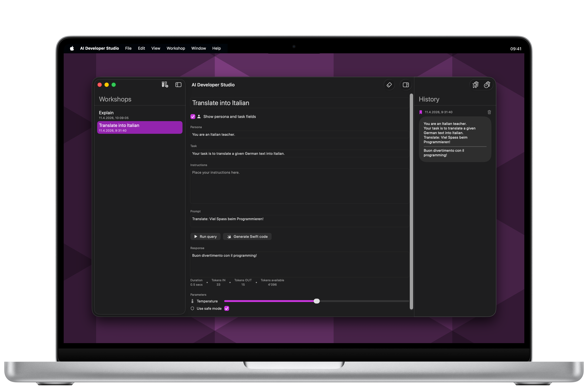Open the Workshop menu
Viewport: 588px width, 387px height.
pyautogui.click(x=176, y=48)
